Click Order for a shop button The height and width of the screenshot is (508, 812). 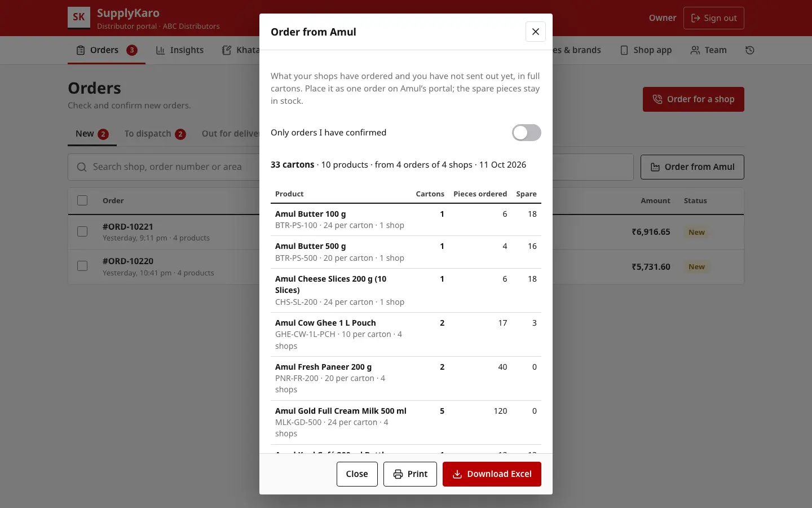(694, 99)
